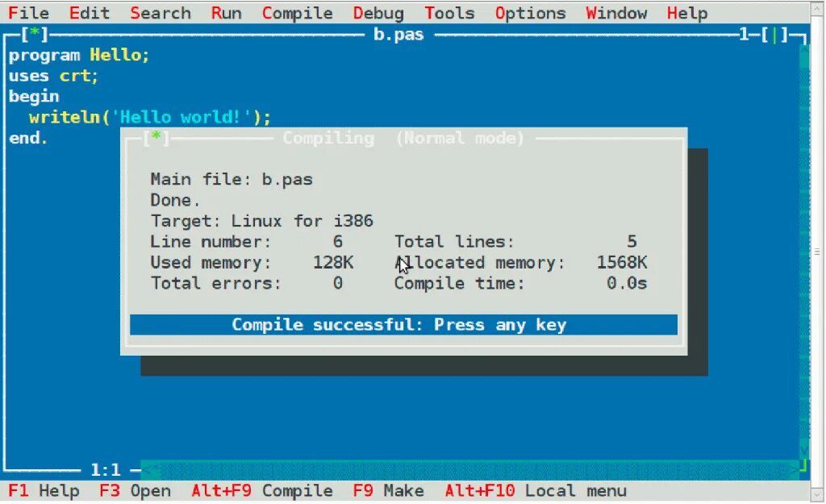Click the Compile successful: Press any key bar
826x504 pixels.
click(403, 325)
